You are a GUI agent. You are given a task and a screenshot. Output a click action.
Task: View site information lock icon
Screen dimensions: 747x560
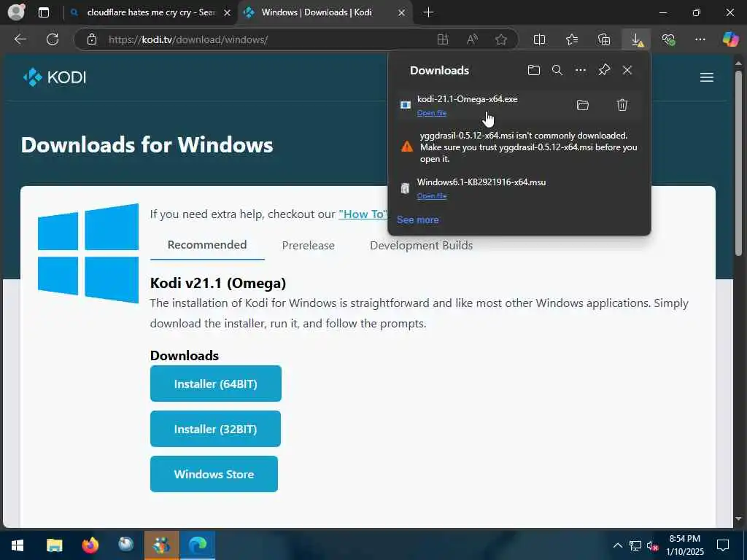92,39
